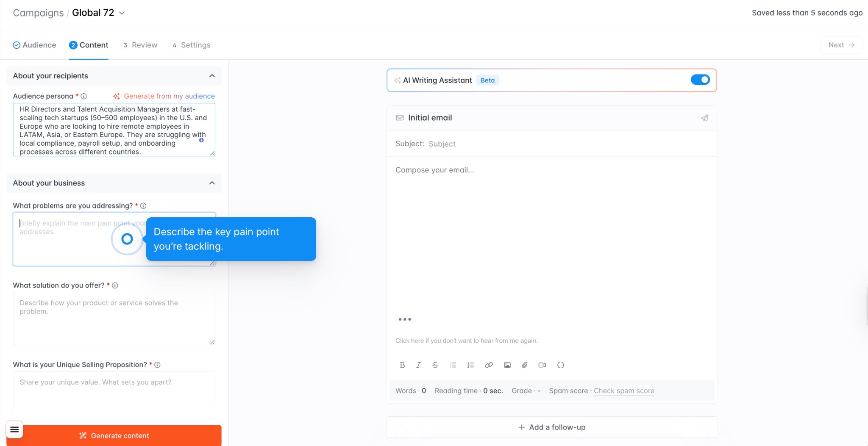This screenshot has height=446, width=868.
Task: Click the small plus badge in persona textarea
Action: pyautogui.click(x=201, y=140)
